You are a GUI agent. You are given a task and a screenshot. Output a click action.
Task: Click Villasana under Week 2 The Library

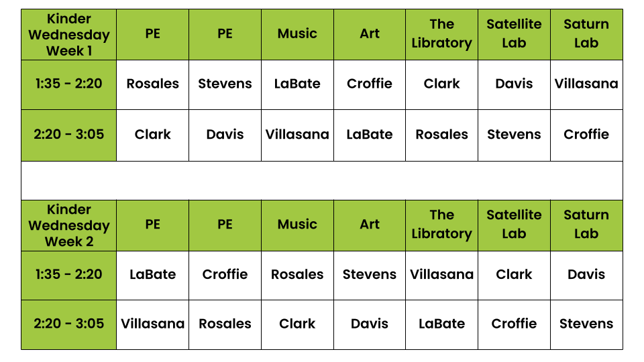click(x=441, y=274)
